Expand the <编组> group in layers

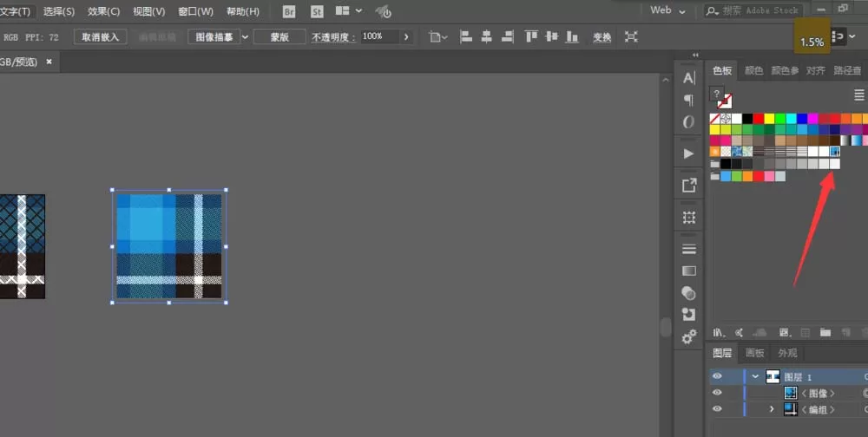pyautogui.click(x=772, y=409)
